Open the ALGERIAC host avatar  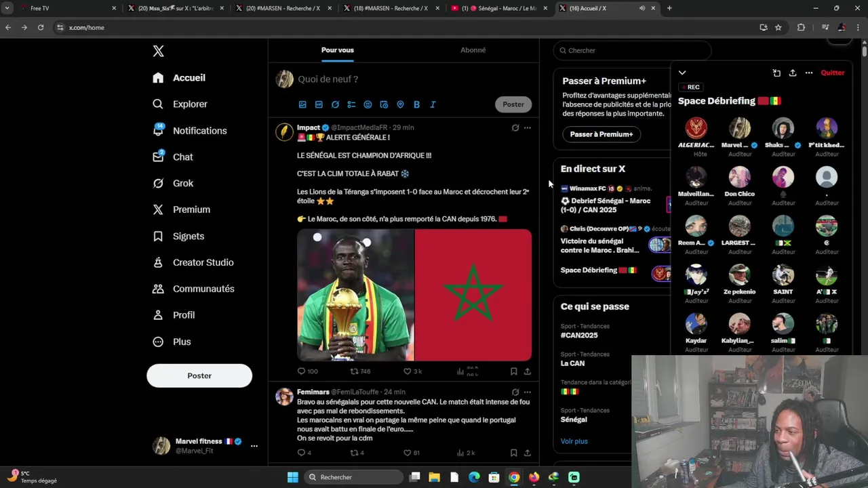point(696,128)
